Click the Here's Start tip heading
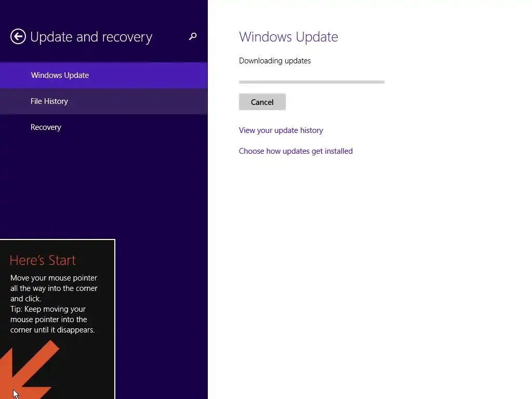This screenshot has width=532, height=399. pyautogui.click(x=43, y=260)
